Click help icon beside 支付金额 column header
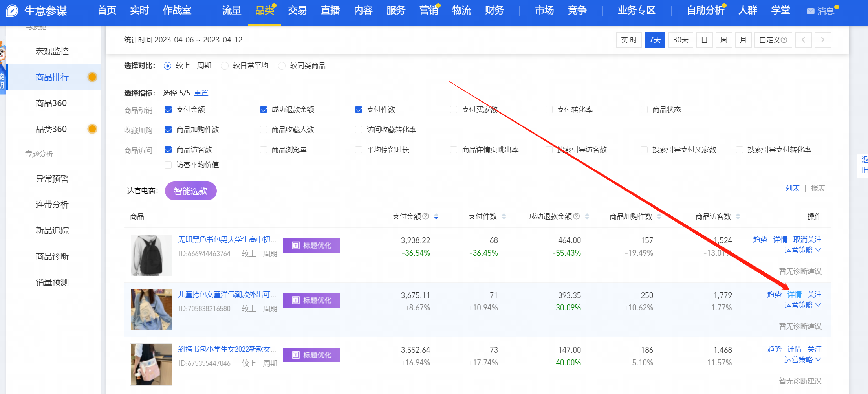868x394 pixels. (x=425, y=216)
